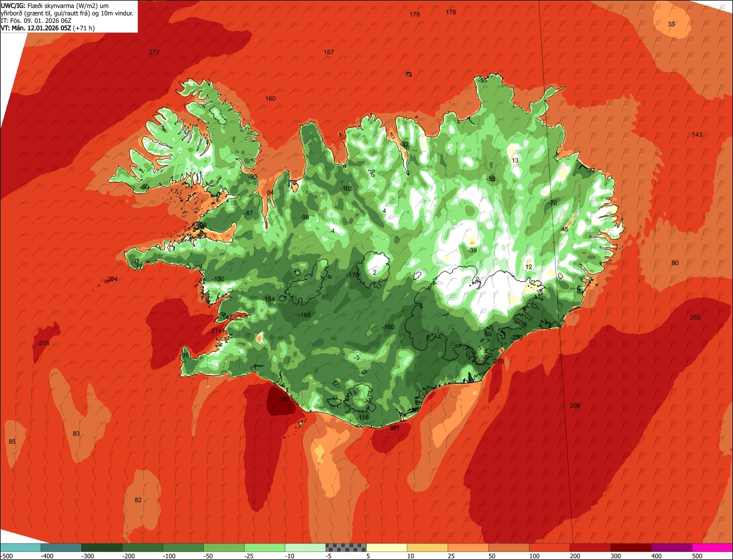
Task: Click the flux value "265" southeast of Iceland
Action: (695, 317)
